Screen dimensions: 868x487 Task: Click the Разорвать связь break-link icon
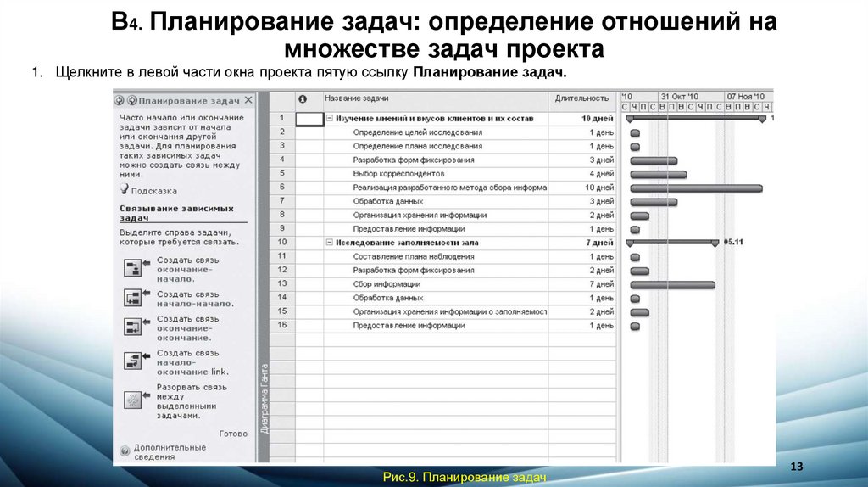tap(133, 400)
